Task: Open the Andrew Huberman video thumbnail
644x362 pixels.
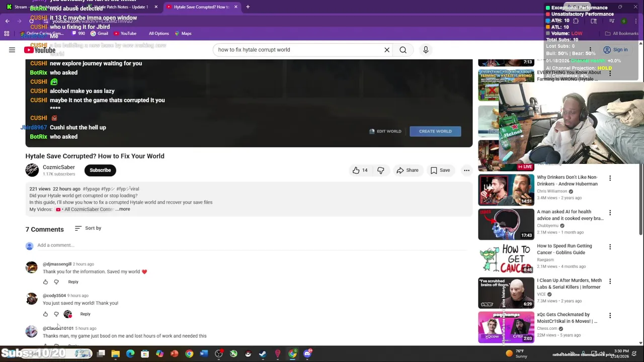Action: pos(506,190)
